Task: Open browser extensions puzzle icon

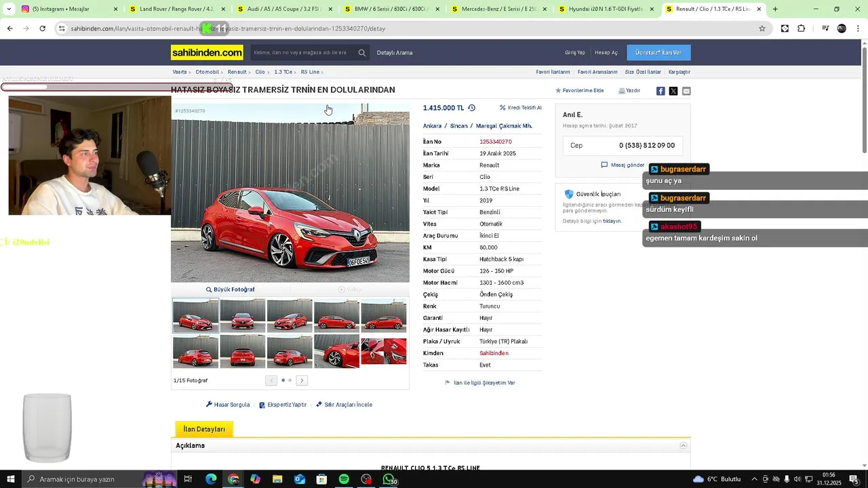Action: tap(802, 28)
